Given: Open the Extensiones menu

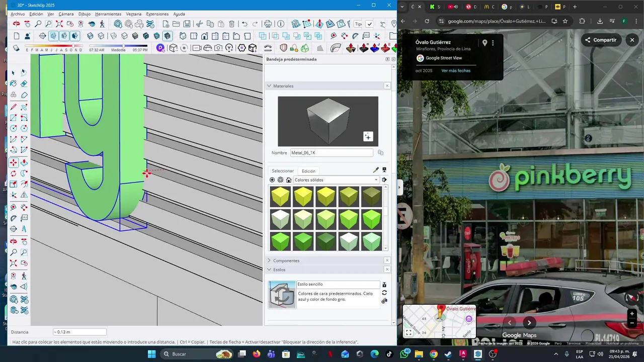Looking at the screenshot, I should (x=157, y=14).
